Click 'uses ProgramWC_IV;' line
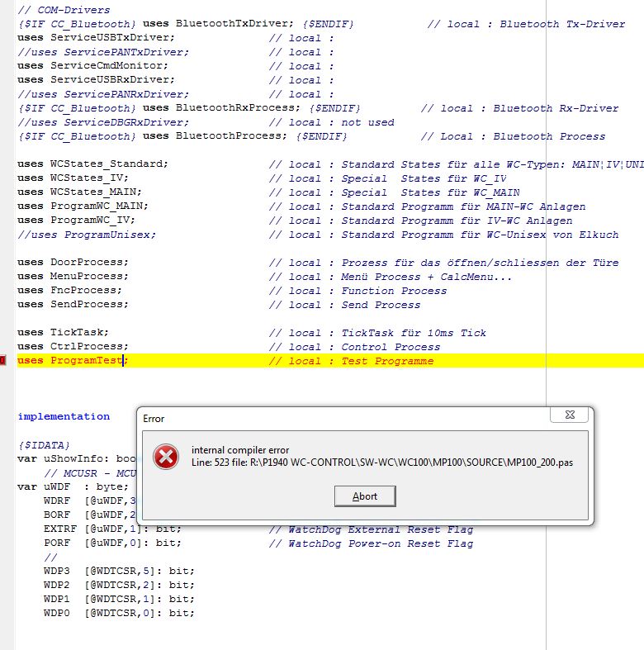Screen dimensions: 644x650 pyautogui.click(x=76, y=221)
